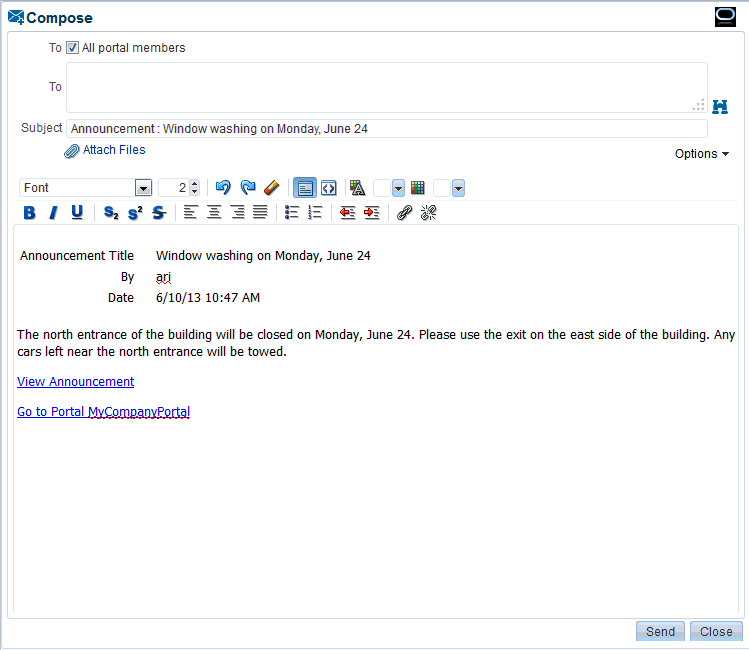Click the foreground color swatch box
The width and height of the screenshot is (749, 650).
pos(382,188)
